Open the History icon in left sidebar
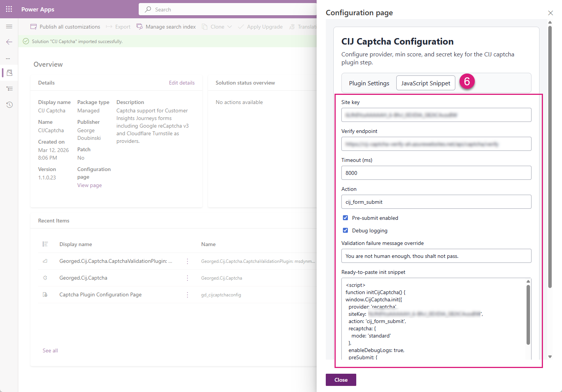562x392 pixels. [x=10, y=105]
